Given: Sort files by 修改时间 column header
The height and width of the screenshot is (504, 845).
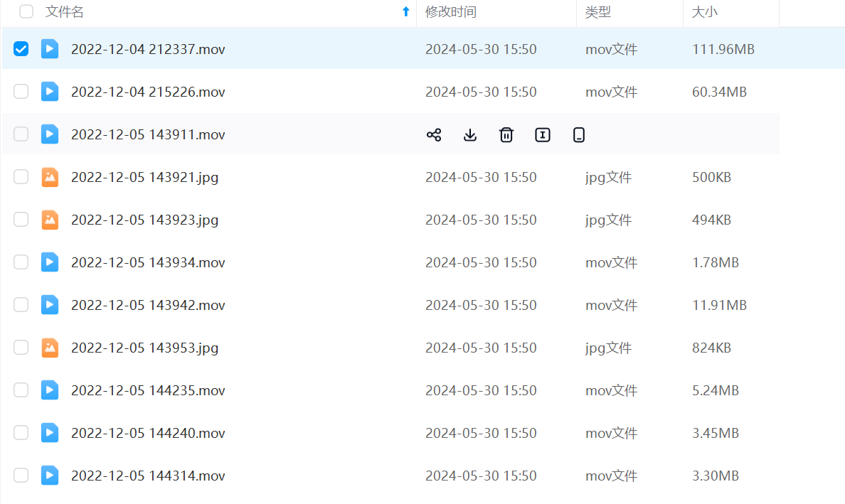Looking at the screenshot, I should click(x=451, y=12).
